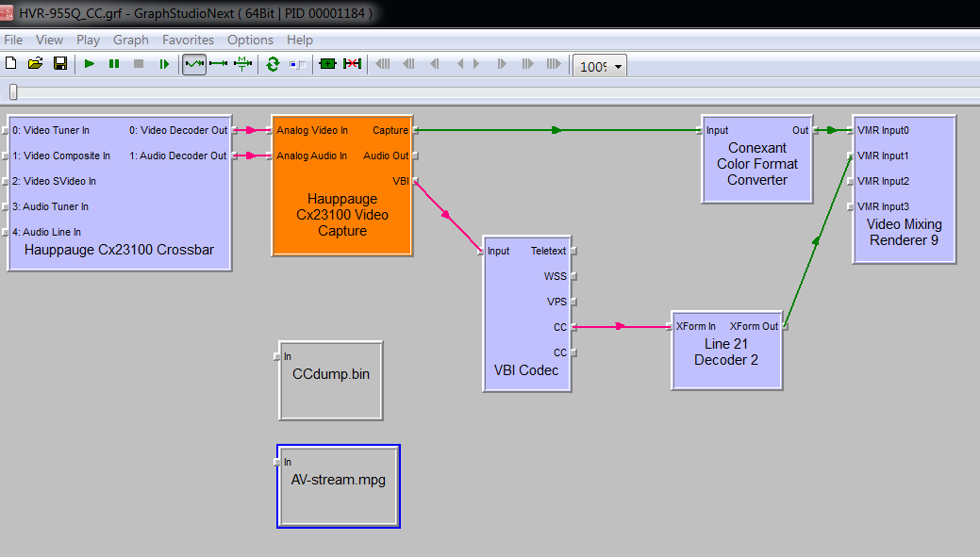Viewport: 980px width, 557px height.
Task: Open the Graph menu
Action: tap(130, 40)
